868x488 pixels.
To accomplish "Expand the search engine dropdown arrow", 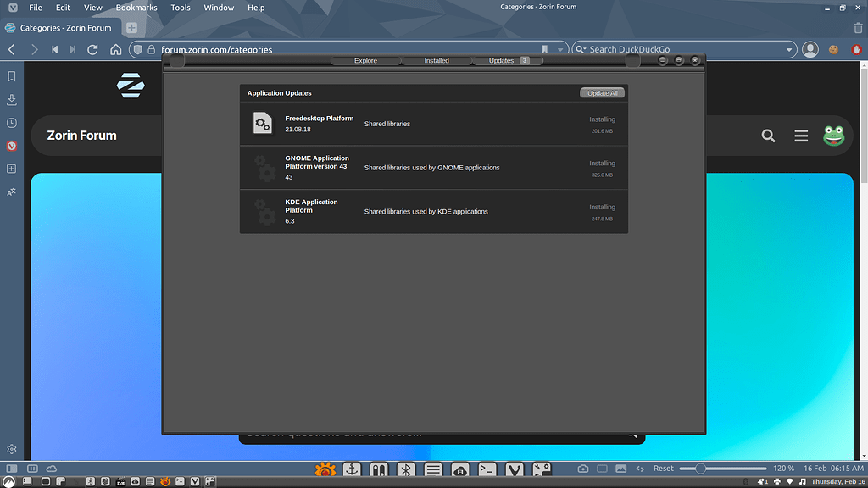I will (789, 50).
